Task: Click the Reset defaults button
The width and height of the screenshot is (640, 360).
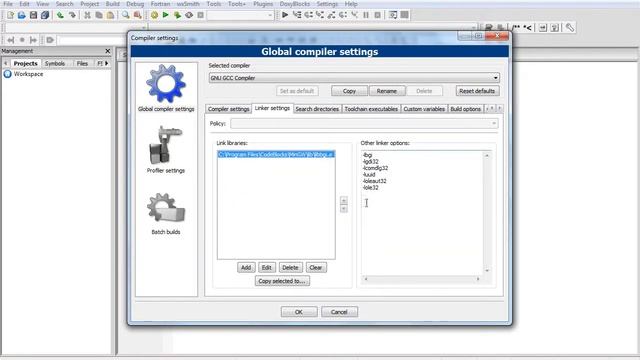Action: 477,91
